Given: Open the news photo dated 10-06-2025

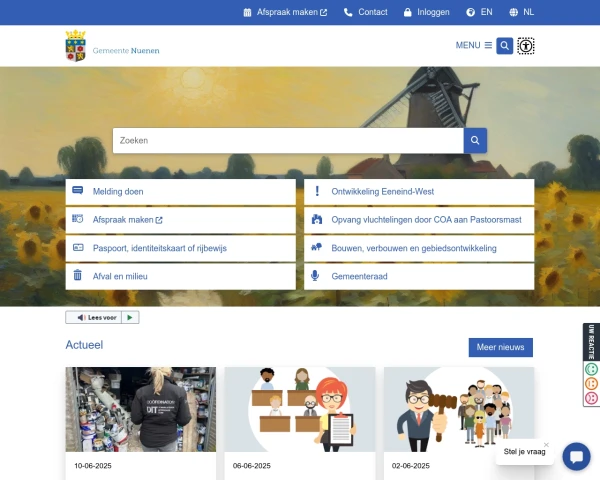Looking at the screenshot, I should coord(141,409).
